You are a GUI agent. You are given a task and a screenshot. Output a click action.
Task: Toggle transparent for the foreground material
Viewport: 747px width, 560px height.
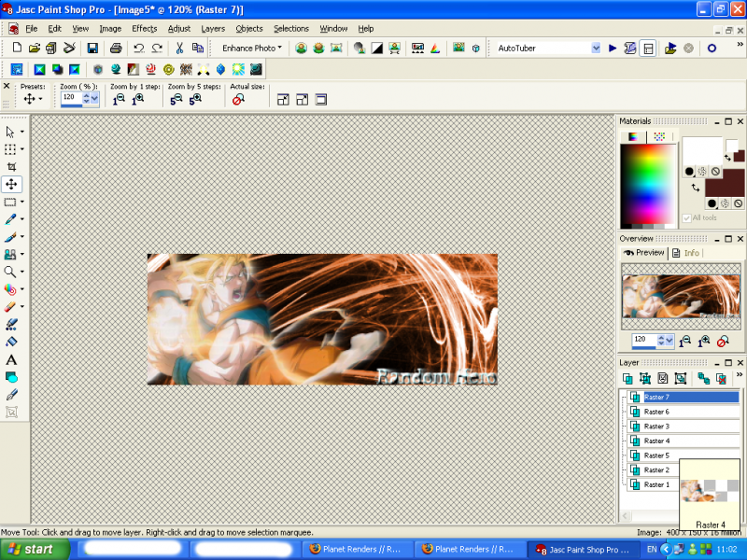715,172
